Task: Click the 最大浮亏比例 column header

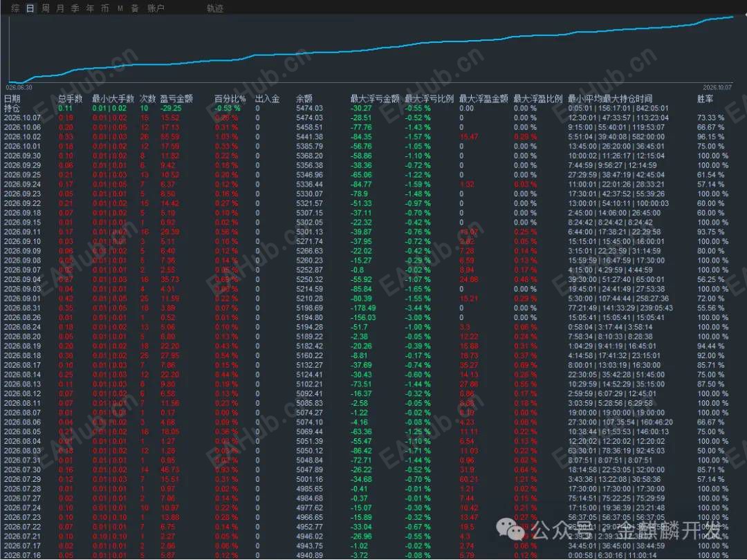Action: (430, 99)
